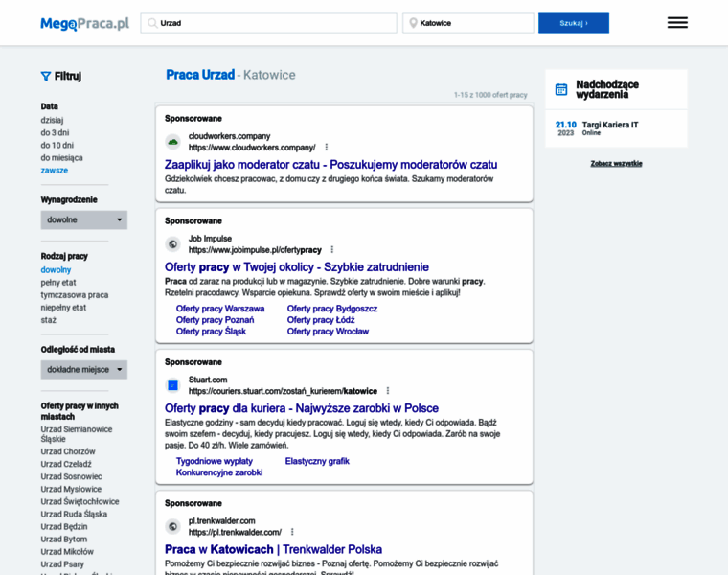The width and height of the screenshot is (728, 575).
Task: Filter date by do 10 dni
Action: [x=57, y=146]
